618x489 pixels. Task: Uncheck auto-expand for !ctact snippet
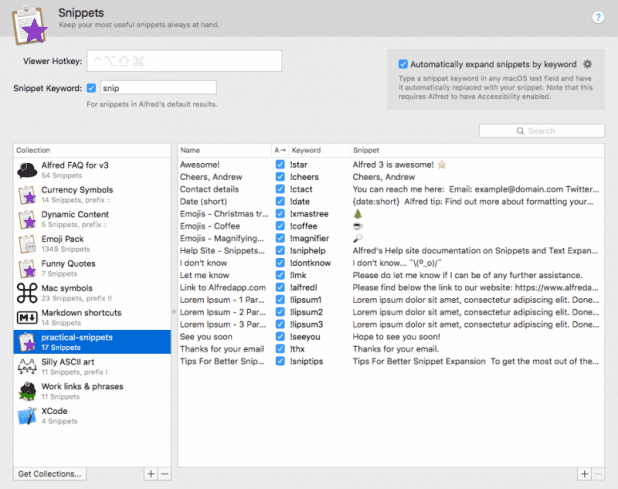[x=280, y=189]
